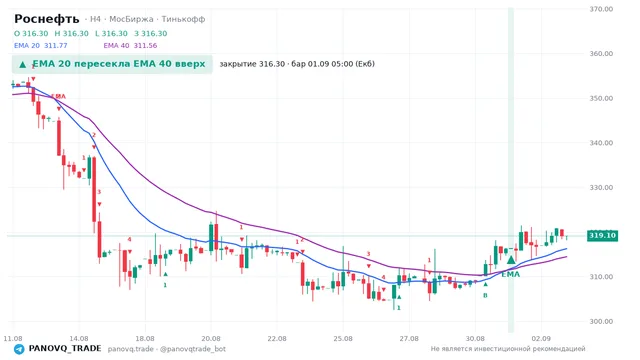
Task: Click the H 316.30 high value
Action: tap(71, 33)
